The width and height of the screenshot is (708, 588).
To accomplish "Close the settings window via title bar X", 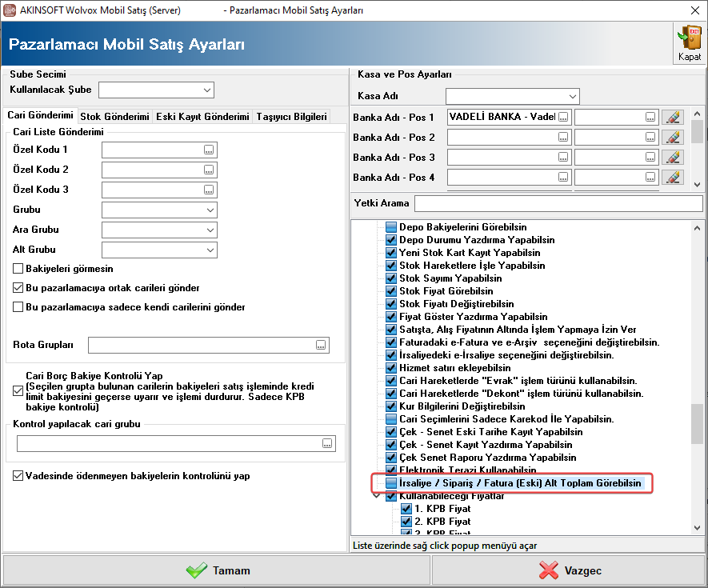I will (x=695, y=10).
